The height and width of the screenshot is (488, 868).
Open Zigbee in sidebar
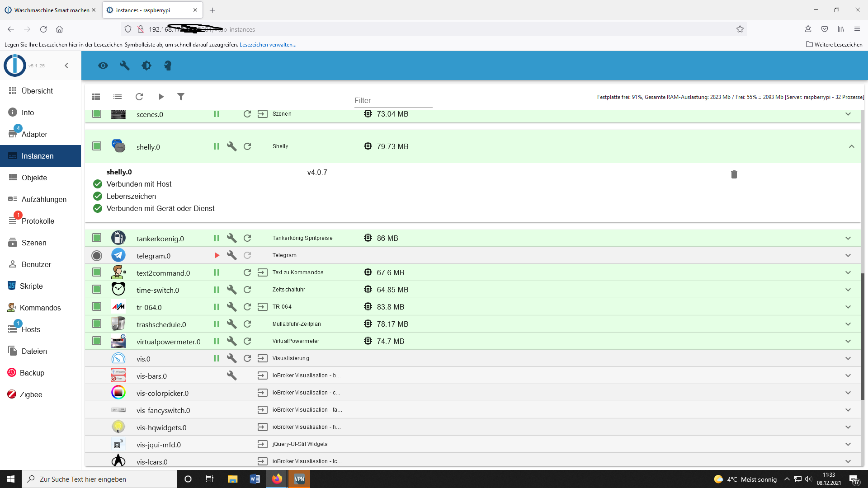tap(41, 394)
